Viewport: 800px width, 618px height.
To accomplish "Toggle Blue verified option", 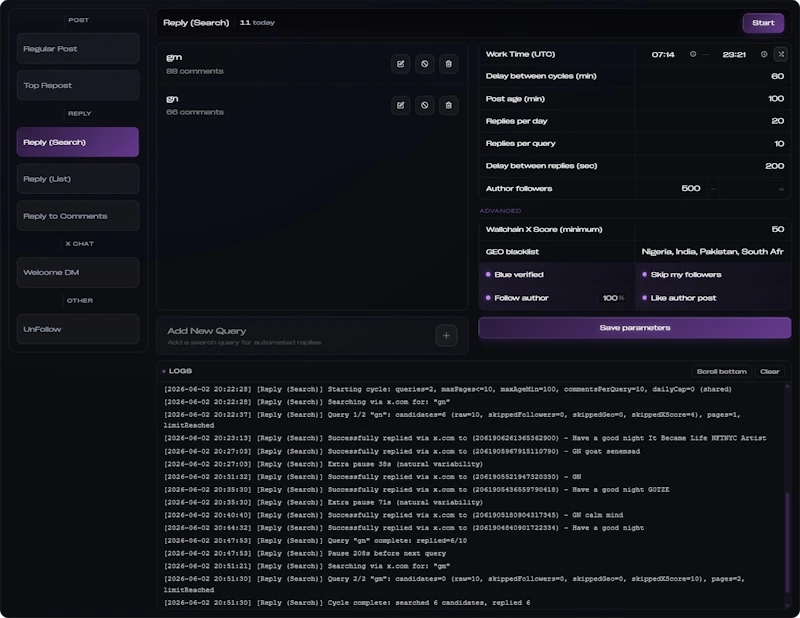I will coord(557,275).
